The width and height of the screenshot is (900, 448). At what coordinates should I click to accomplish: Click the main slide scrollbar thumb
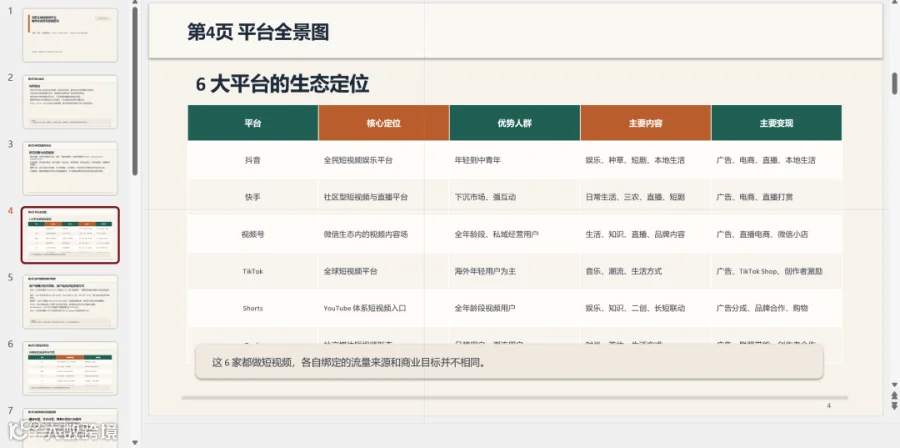tap(894, 84)
